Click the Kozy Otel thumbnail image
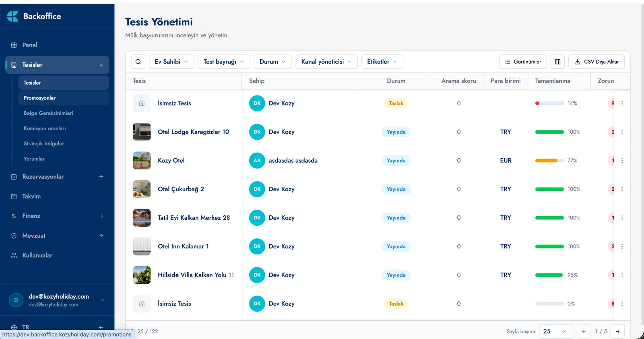 (142, 161)
